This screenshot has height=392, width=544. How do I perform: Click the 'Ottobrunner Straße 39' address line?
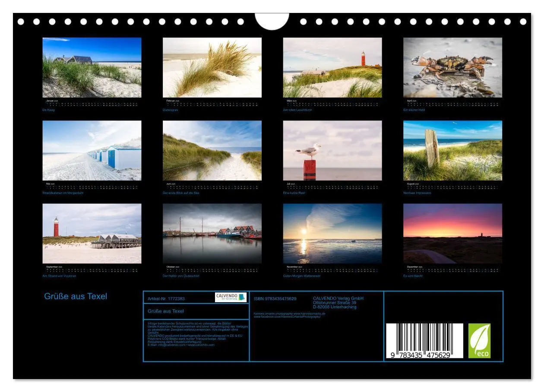coord(335,303)
